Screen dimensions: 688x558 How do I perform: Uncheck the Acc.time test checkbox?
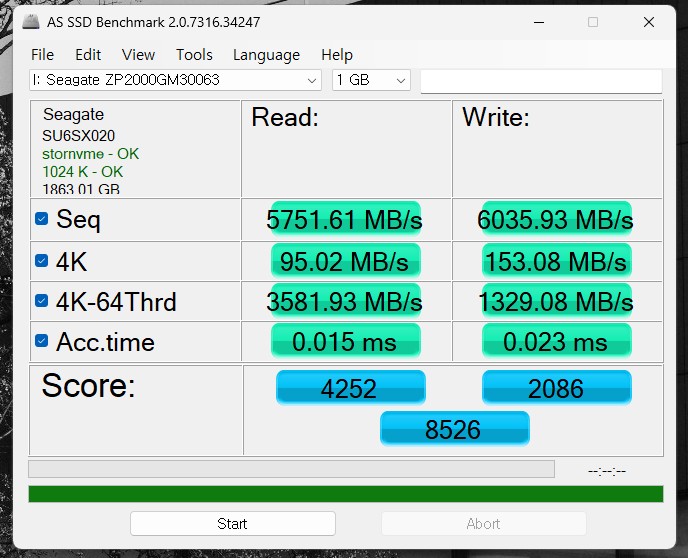(x=41, y=340)
